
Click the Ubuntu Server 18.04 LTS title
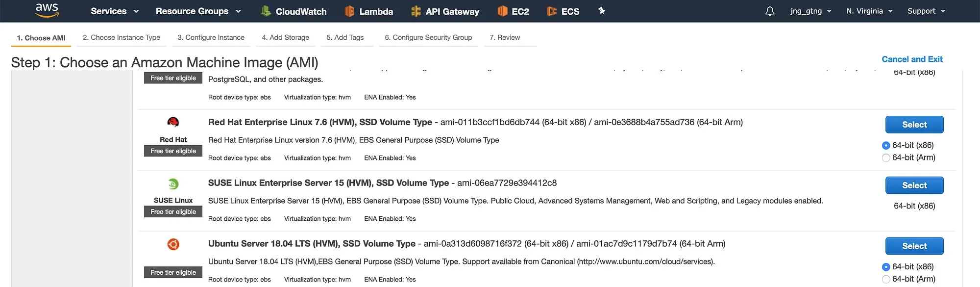[x=312, y=244]
